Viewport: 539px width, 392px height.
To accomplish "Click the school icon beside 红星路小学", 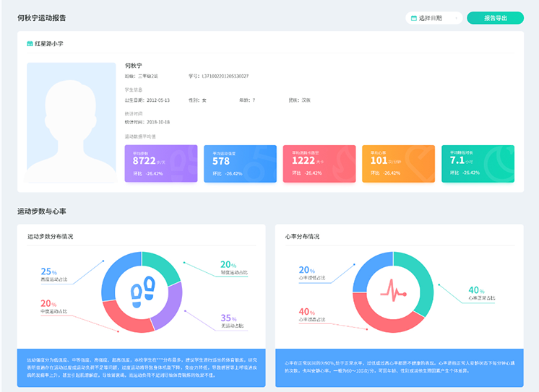I will coord(30,44).
